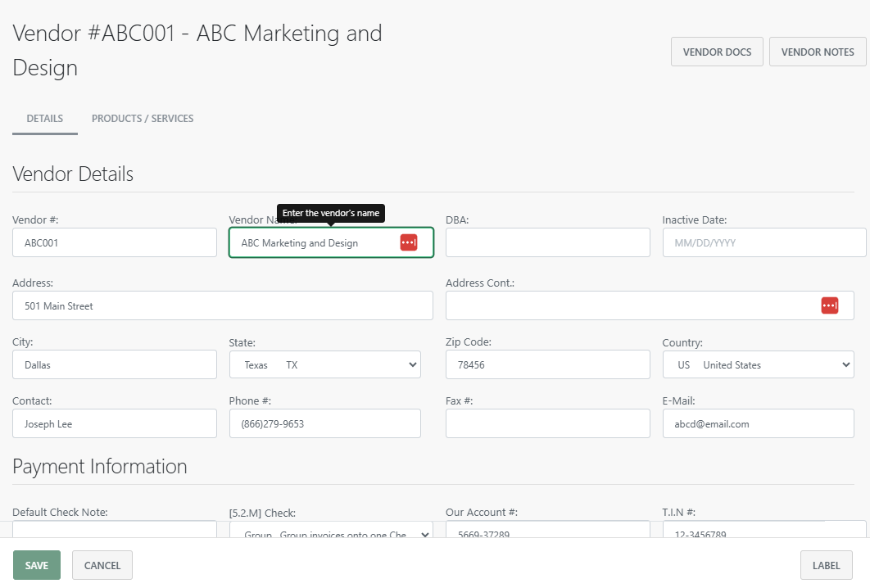The image size is (870, 588).
Task: Click the empty DBA input field
Action: (x=547, y=242)
